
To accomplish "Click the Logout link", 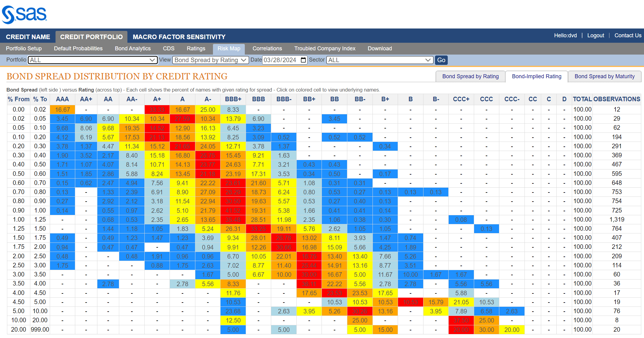I will coord(595,35).
